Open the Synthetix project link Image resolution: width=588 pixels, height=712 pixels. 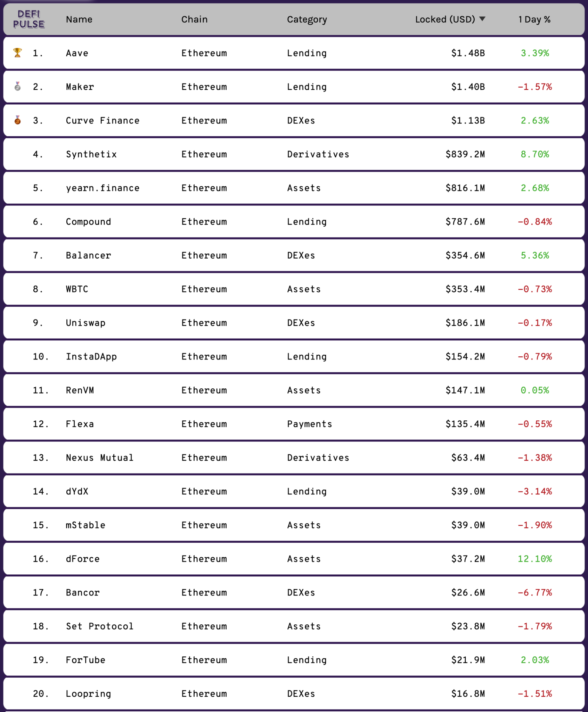[91, 154]
